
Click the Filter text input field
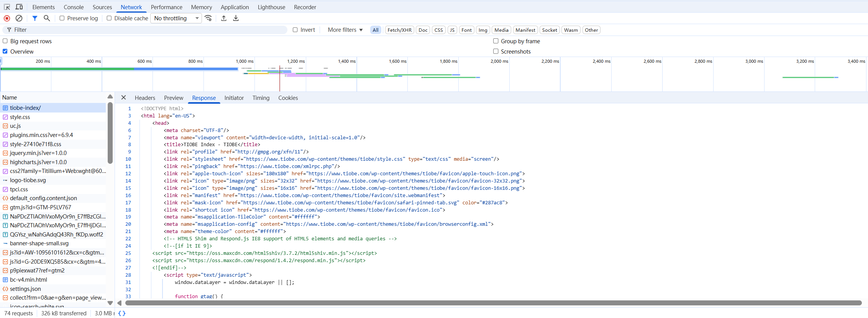[145, 30]
